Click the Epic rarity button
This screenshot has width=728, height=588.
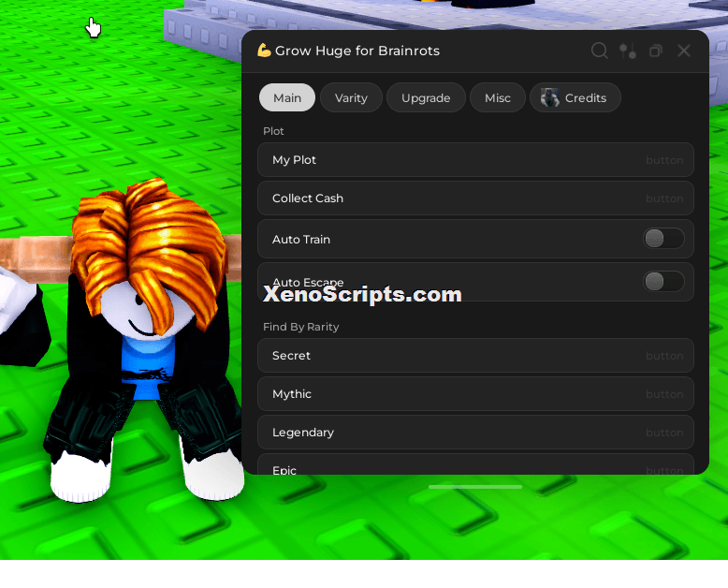475,464
